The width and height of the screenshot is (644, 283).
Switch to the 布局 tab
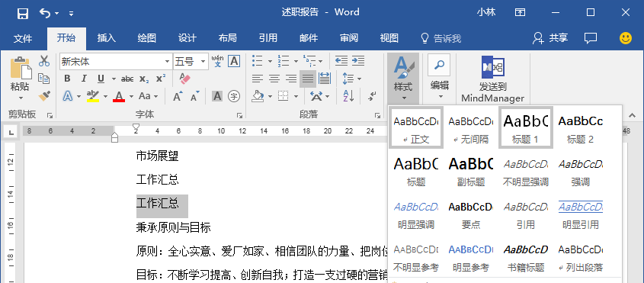[228, 38]
